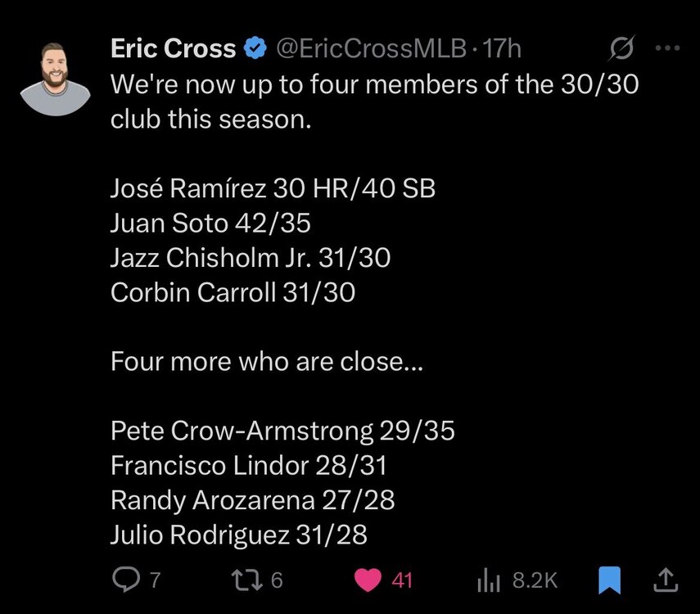The width and height of the screenshot is (700, 614).
Task: Click the José Ramírez 30 HR/40 SB line
Action: click(x=273, y=189)
